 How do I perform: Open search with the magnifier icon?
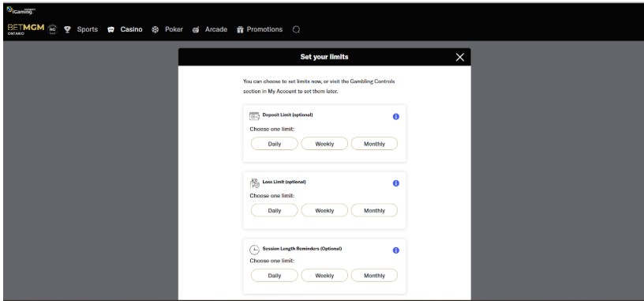296,29
